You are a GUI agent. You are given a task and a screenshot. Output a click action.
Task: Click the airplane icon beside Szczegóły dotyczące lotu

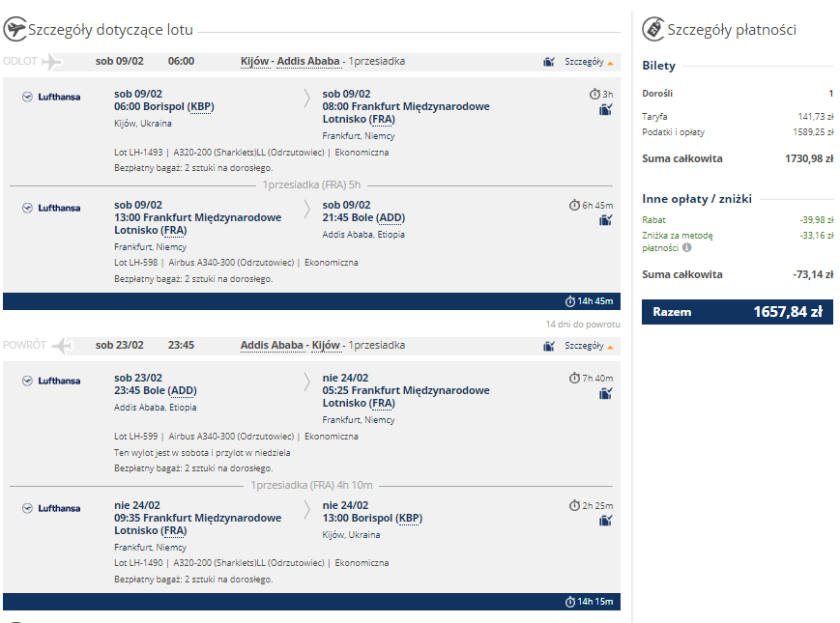(14, 29)
